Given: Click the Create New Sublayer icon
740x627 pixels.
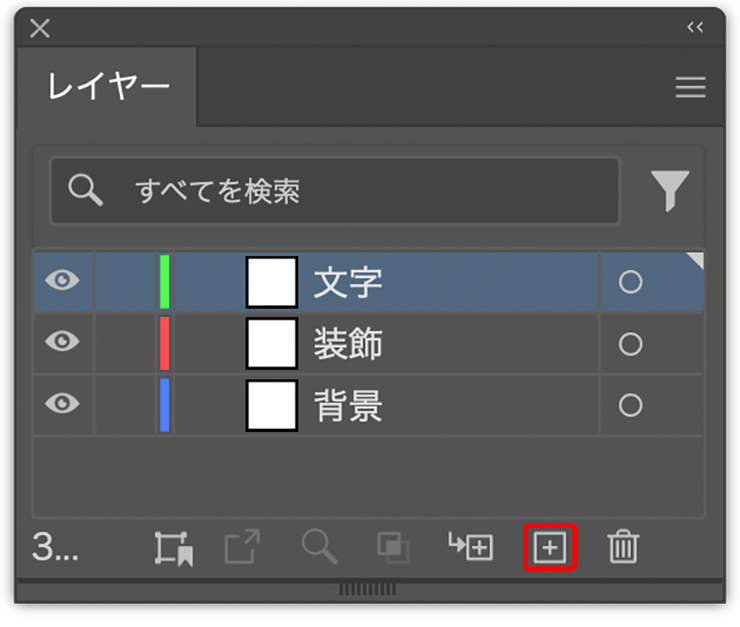Looking at the screenshot, I should (x=470, y=547).
